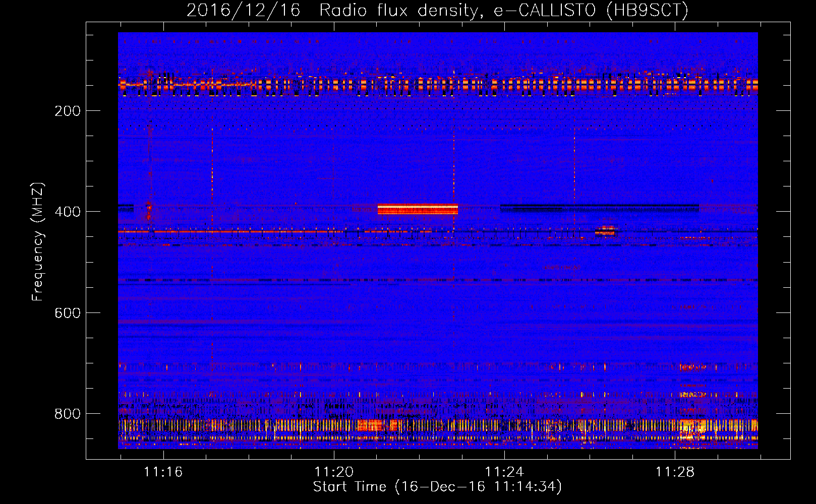Click the '400' frequency tick label
The width and height of the screenshot is (816, 504).
coord(68,212)
